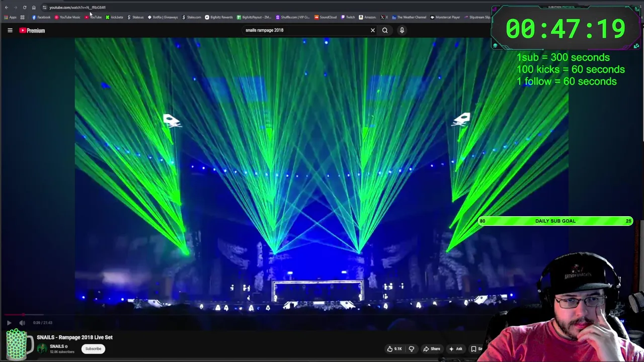Screen dimensions: 644x362
Task: Click the 0:39 / 21:43 time display
Action: [x=43, y=323]
